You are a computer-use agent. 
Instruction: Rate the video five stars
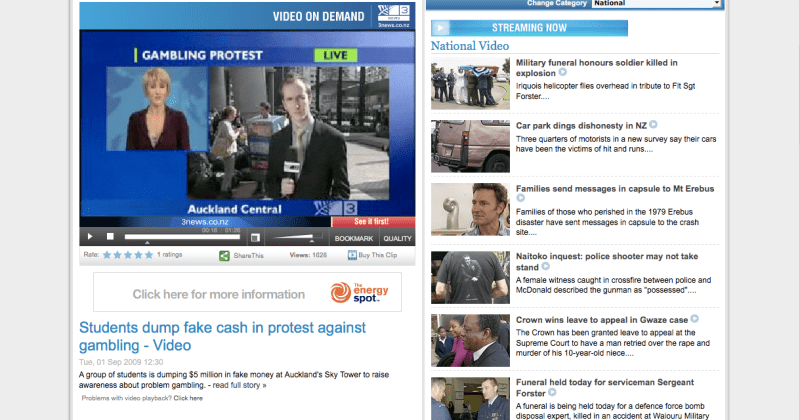coord(148,256)
